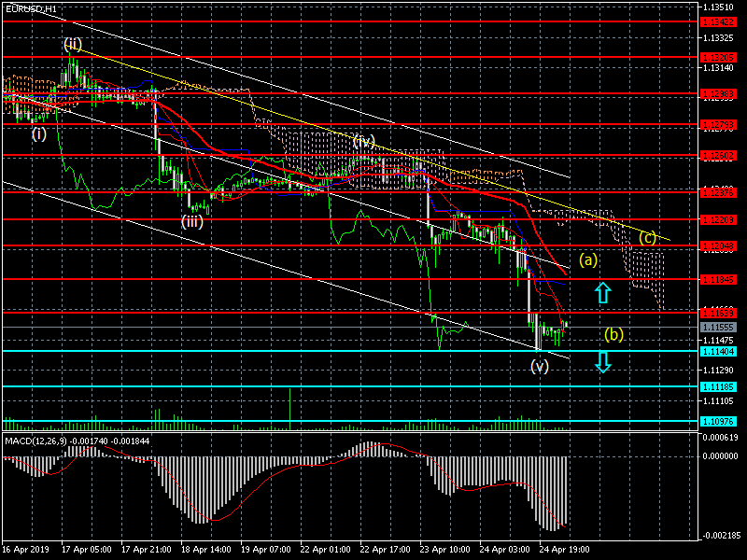Click the 17 Apr 21:00 time label

(x=147, y=550)
